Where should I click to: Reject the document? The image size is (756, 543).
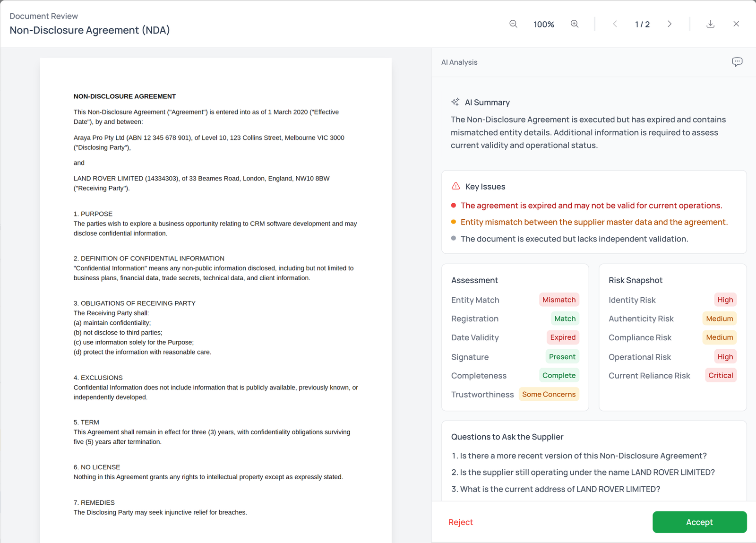pos(460,522)
